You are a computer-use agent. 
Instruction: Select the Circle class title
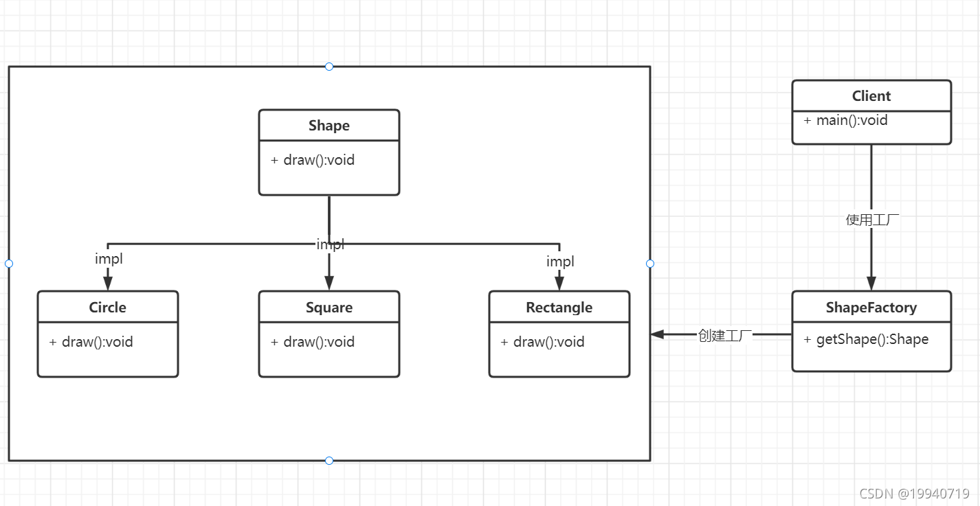click(x=108, y=307)
